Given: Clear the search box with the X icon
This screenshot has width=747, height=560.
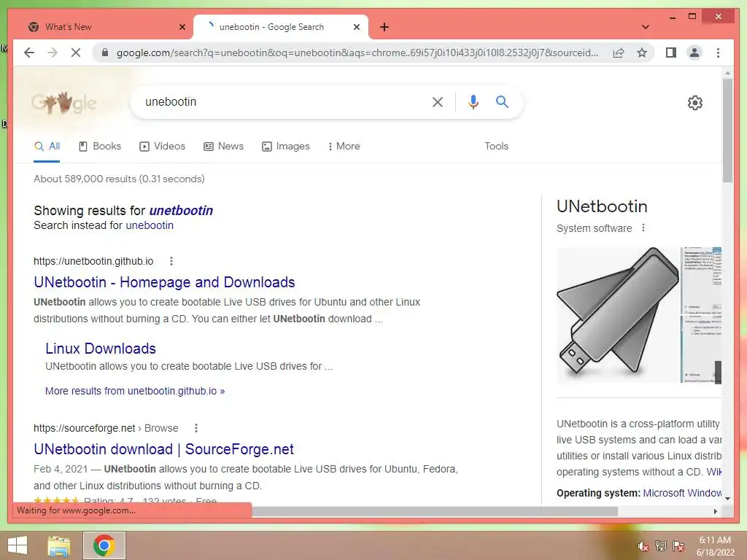Looking at the screenshot, I should 438,102.
